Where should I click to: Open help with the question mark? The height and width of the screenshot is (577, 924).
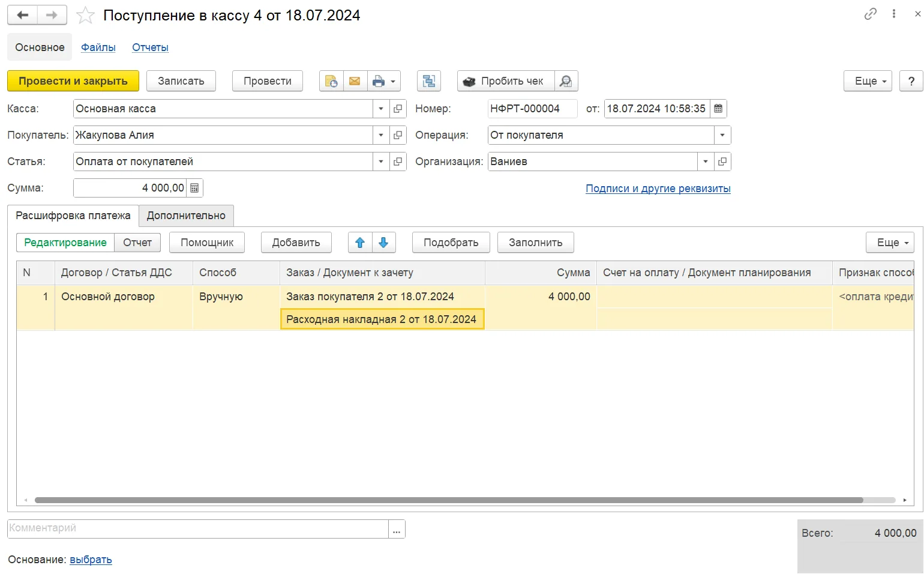tap(911, 81)
